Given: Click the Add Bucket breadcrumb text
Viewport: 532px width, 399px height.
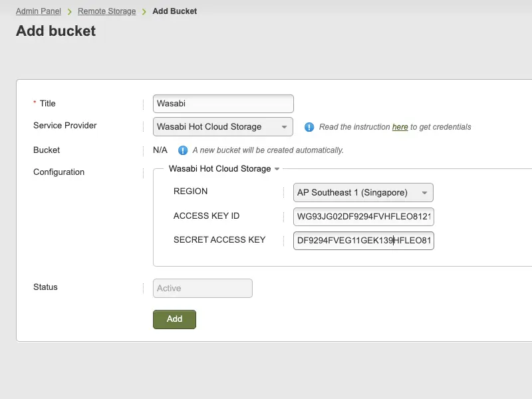Looking at the screenshot, I should coord(174,11).
